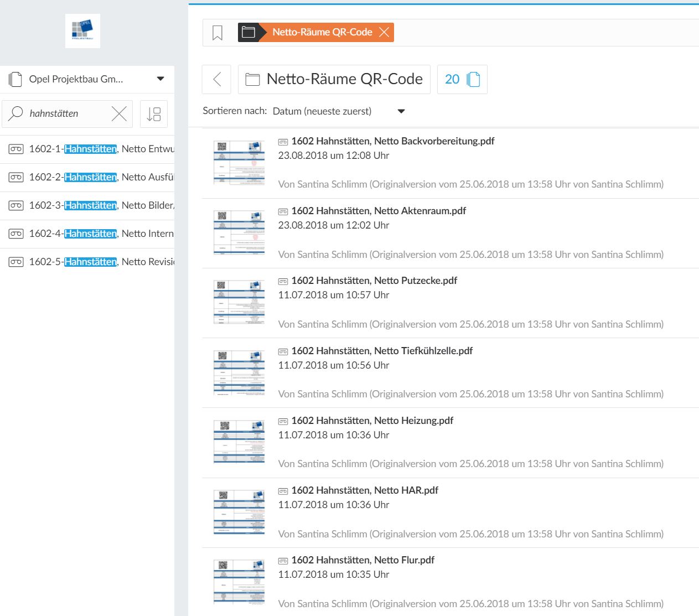
Task: Open 1602-2-Hahnstätten, Netto Ausfü project
Action: (x=87, y=177)
